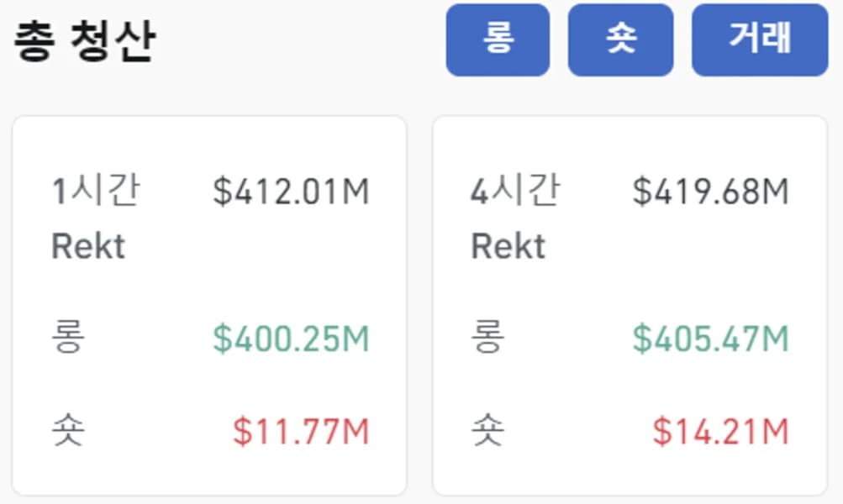Viewport: 843px width, 504px height.
Task: Click 숏 label in the 4시간 card
Action: pos(487,430)
